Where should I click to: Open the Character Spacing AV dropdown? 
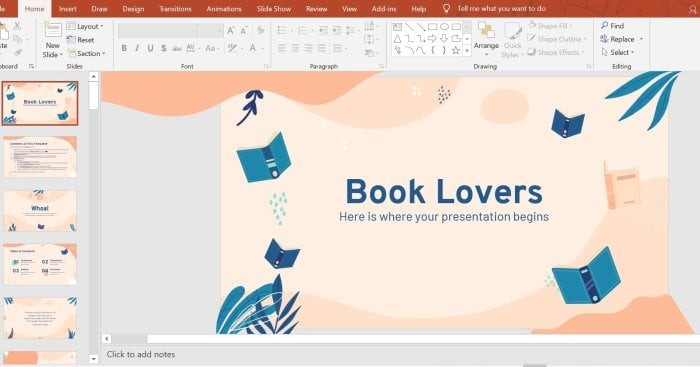[193, 48]
